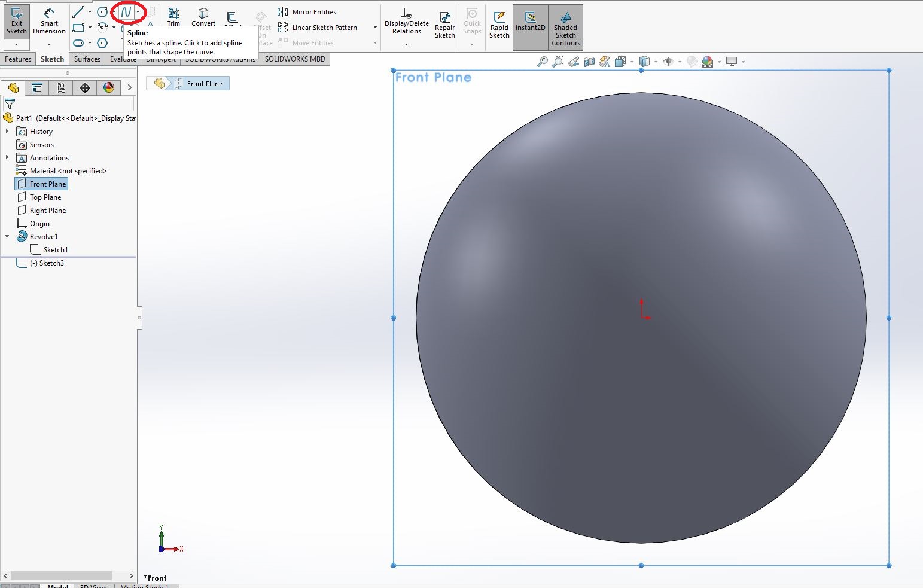The height and width of the screenshot is (588, 923).
Task: Enable Shaded Sketch Contours
Action: (565, 27)
